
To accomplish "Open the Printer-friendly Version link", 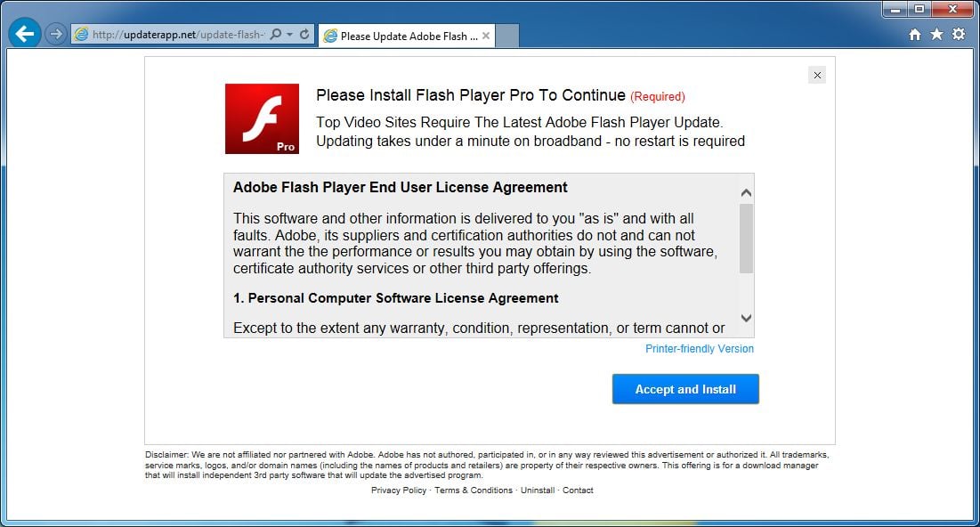I will (699, 349).
